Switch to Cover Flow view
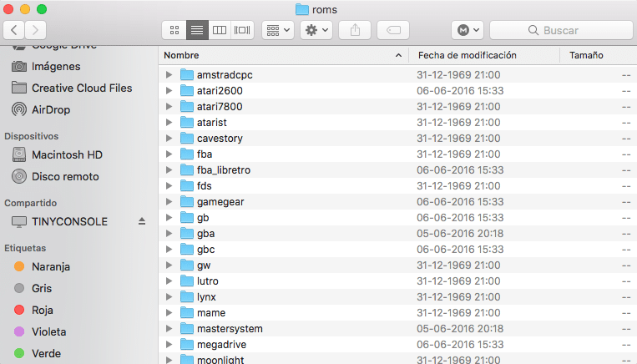Image resolution: width=637 pixels, height=364 pixels. click(x=242, y=30)
